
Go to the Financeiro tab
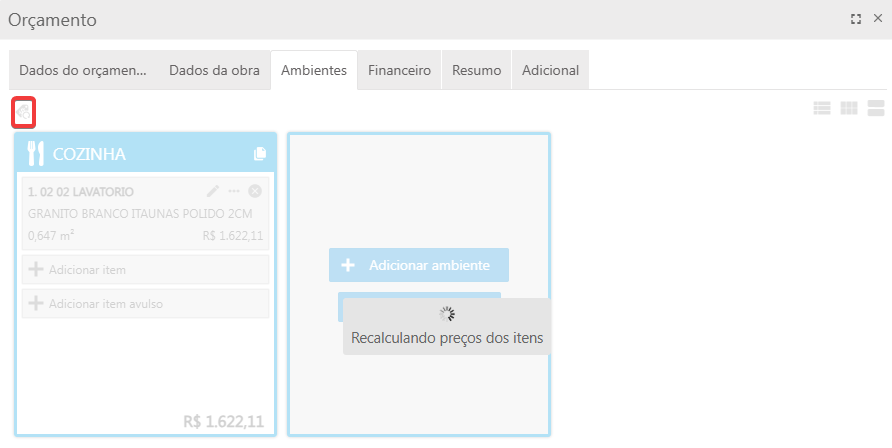(399, 71)
